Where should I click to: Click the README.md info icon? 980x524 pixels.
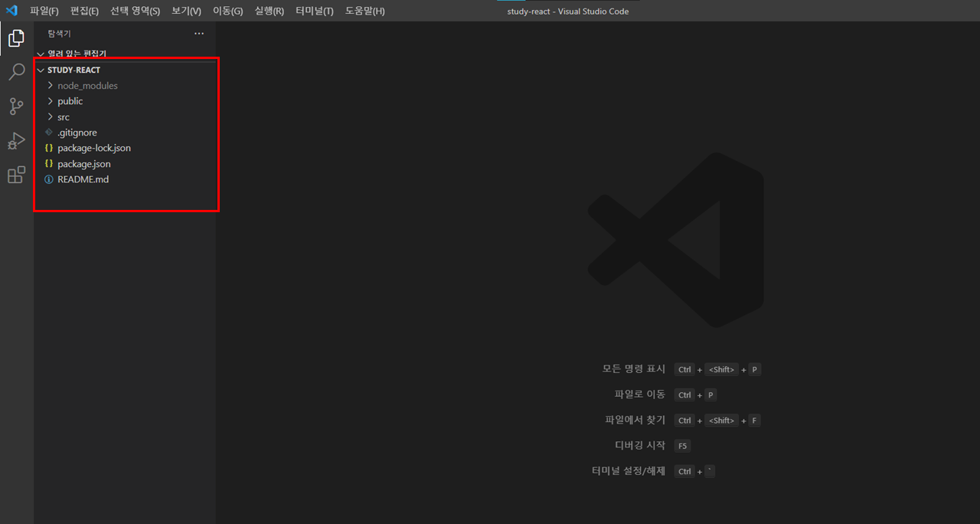49,179
